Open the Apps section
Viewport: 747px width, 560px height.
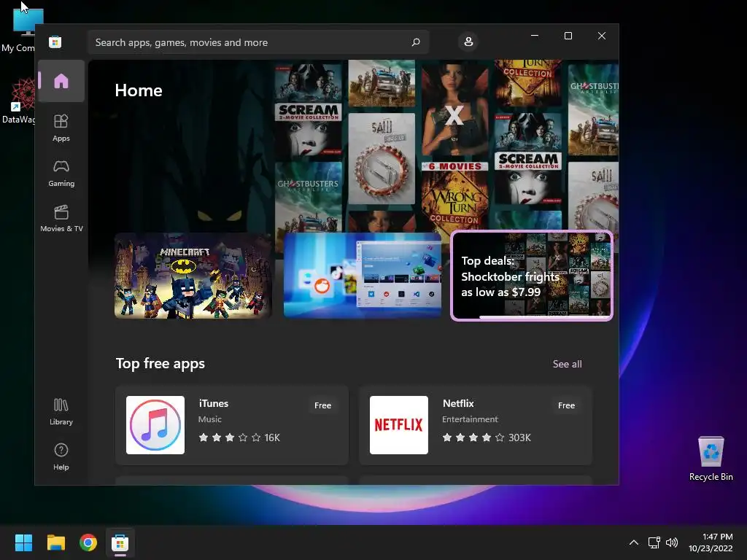(61, 128)
